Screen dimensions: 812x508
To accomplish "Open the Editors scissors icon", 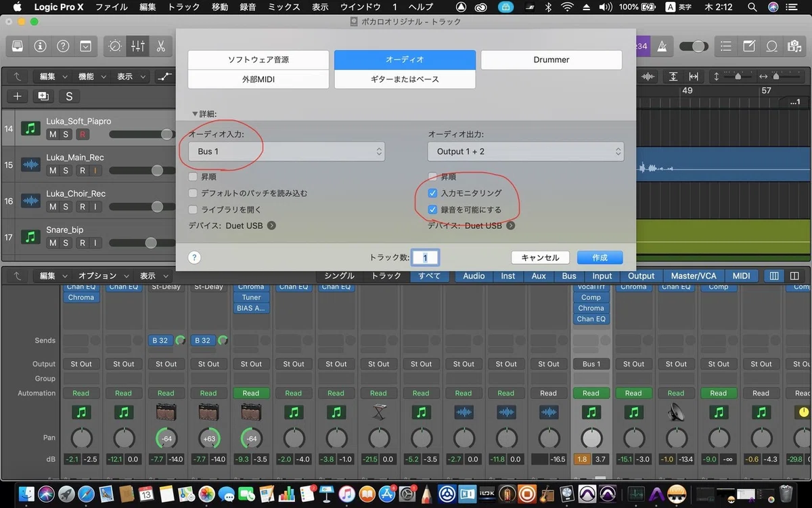I will pos(160,46).
